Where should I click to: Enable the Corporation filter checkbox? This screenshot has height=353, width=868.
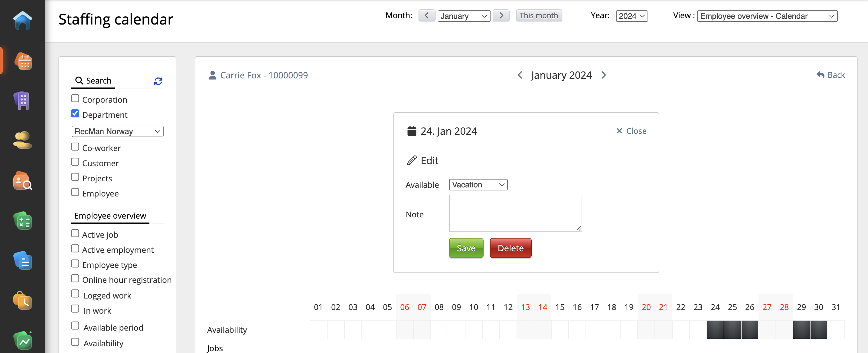pos(75,99)
